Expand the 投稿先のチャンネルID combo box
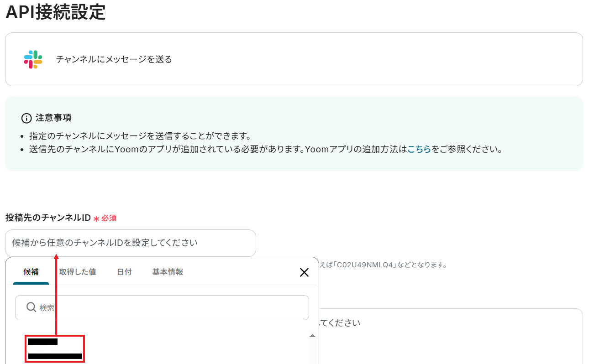The image size is (589, 364). click(x=130, y=243)
